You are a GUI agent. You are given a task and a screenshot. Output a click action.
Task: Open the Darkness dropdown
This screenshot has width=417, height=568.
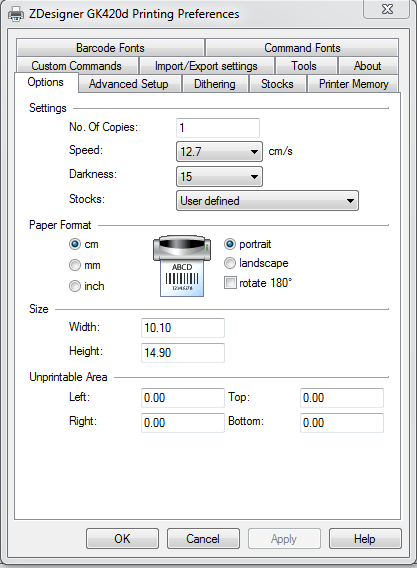(x=219, y=176)
